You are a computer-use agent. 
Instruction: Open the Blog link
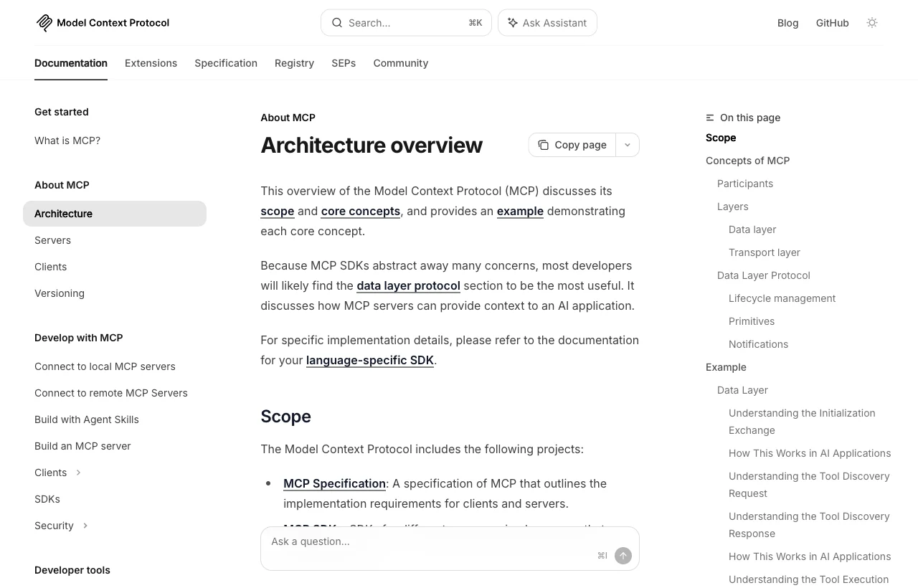tap(787, 23)
